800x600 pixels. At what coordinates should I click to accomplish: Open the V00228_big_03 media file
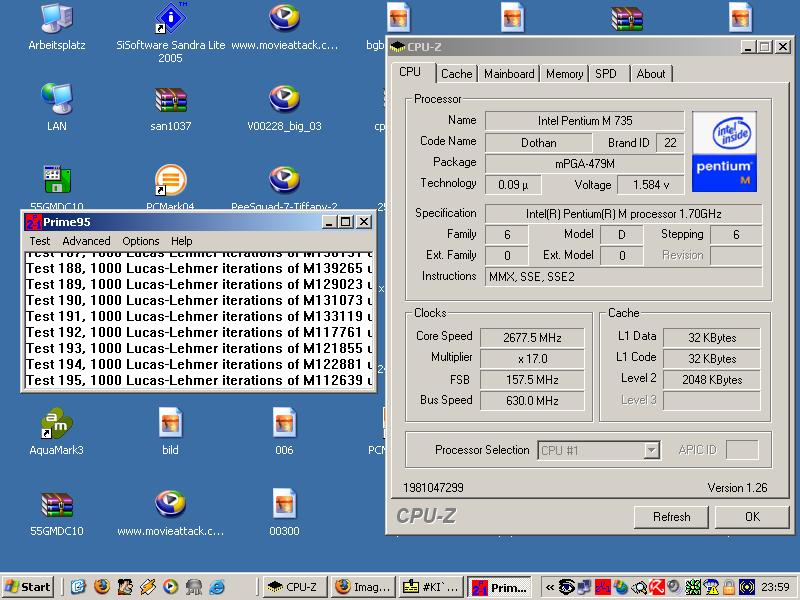284,107
